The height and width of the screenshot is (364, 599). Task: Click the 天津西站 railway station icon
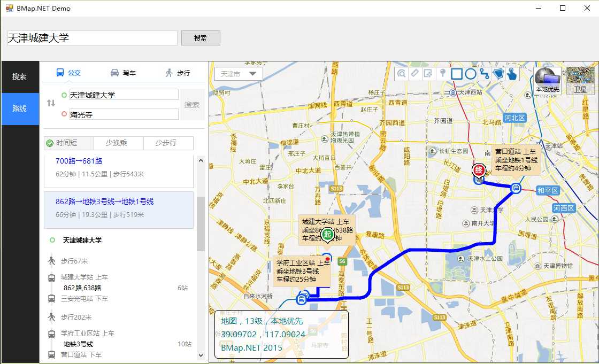tap(452, 92)
